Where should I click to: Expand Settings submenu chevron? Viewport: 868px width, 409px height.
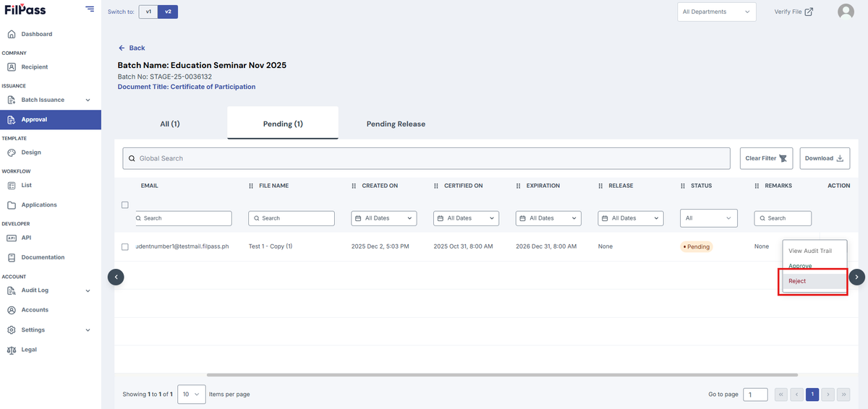88,330
